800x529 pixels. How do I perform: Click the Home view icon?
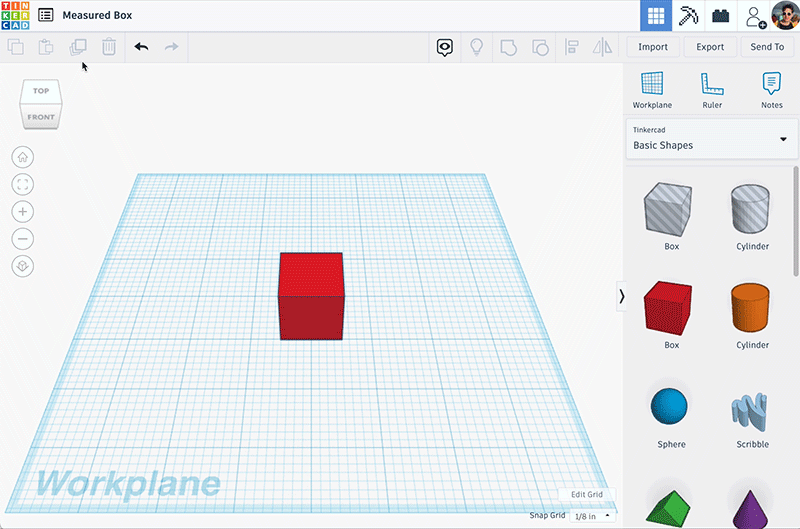[x=22, y=157]
